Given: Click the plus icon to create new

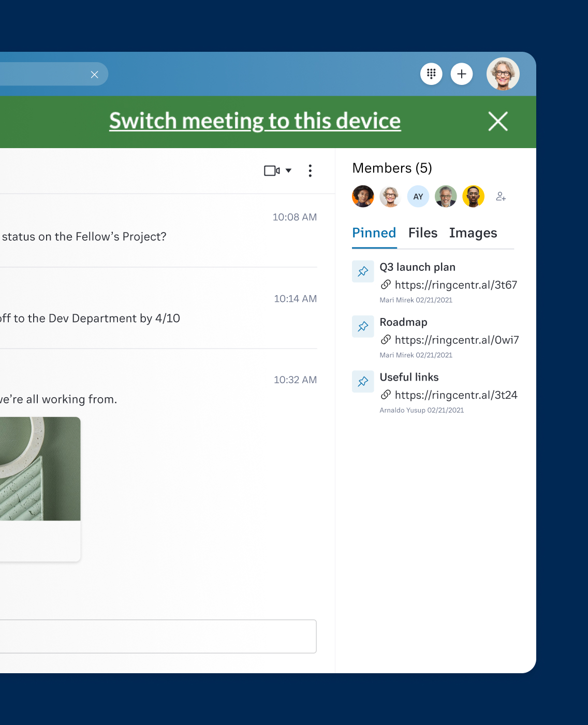Looking at the screenshot, I should tap(462, 74).
